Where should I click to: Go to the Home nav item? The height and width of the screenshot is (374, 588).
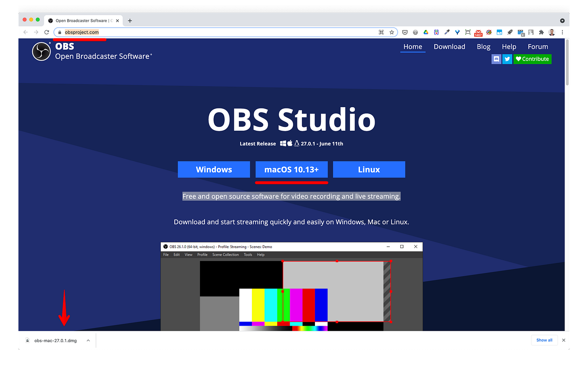(x=413, y=47)
